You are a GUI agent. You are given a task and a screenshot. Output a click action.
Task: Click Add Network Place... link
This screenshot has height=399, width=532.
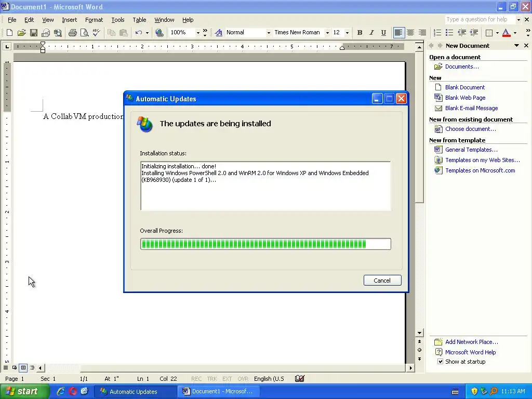coord(472,342)
